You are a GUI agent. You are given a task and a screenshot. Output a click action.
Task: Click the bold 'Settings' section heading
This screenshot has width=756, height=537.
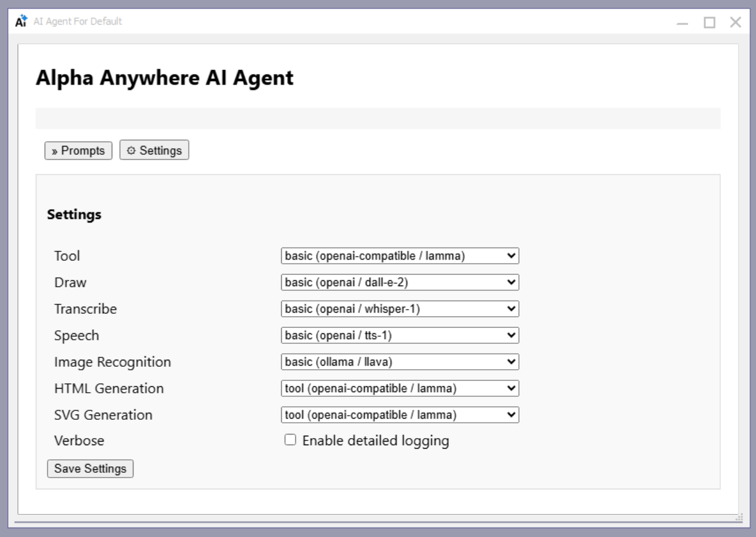click(x=74, y=215)
